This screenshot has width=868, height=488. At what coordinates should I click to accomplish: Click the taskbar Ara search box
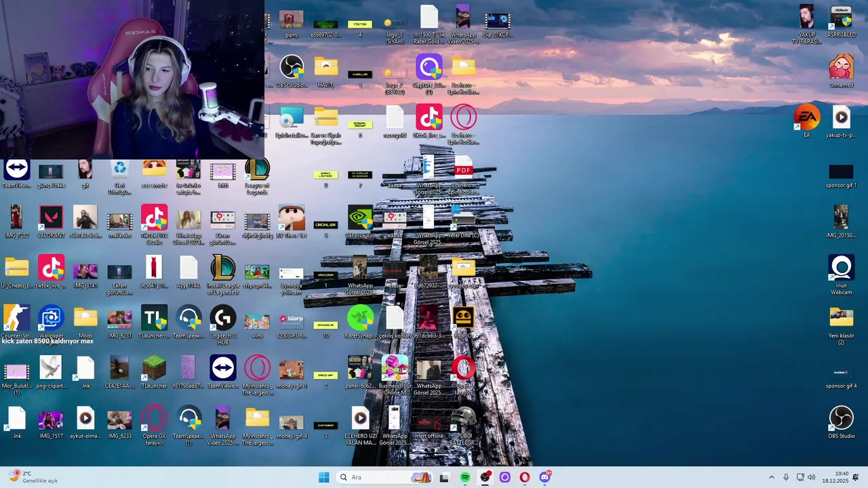[385, 477]
